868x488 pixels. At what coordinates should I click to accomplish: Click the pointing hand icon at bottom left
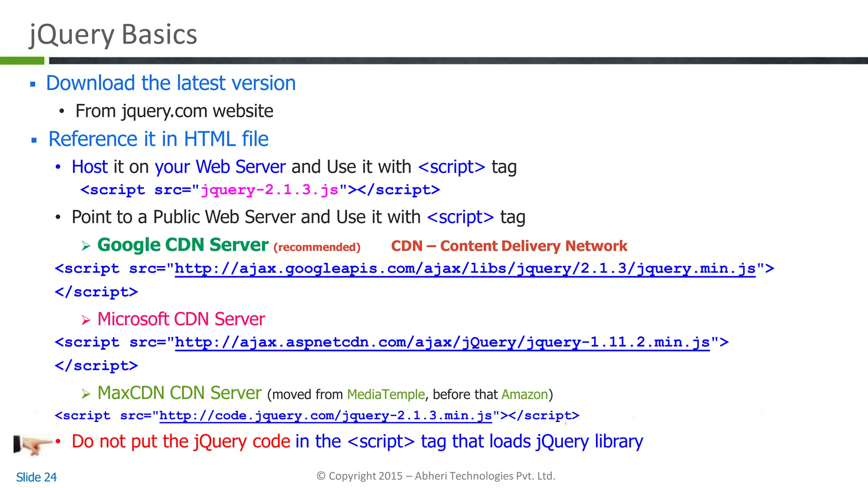(33, 444)
